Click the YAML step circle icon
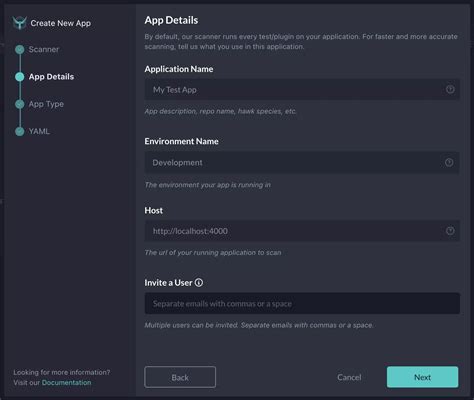 point(20,131)
